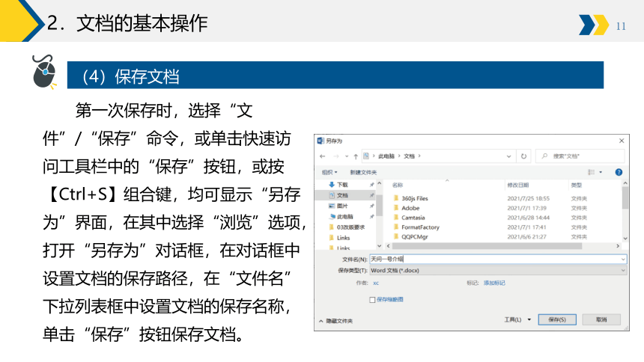
Task: Click horizontal scrollbar right arrow
Action: [x=618, y=246]
